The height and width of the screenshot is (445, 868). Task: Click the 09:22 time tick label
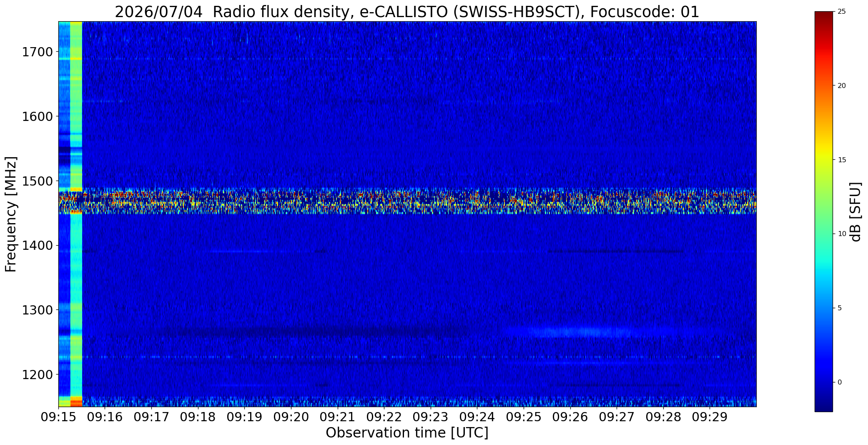click(x=384, y=417)
